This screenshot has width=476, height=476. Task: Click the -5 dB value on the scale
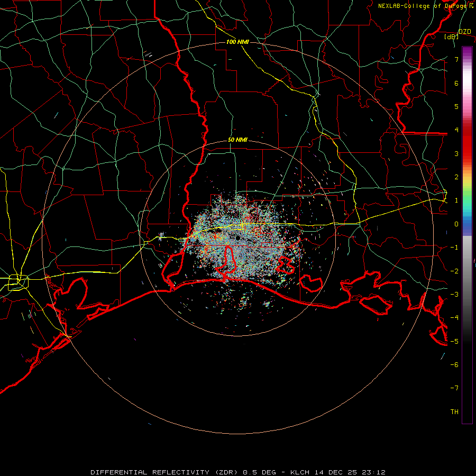click(454, 342)
